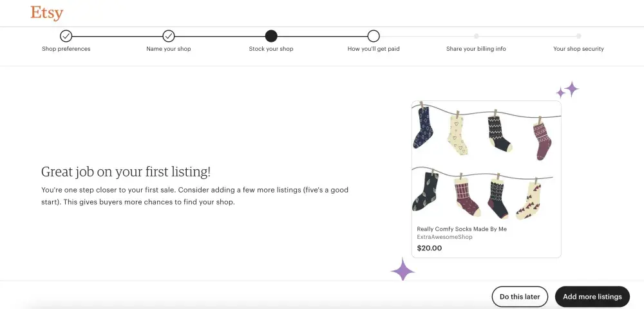Click the purple star below the listing card
Viewport: 644px width, 309px height.
tap(403, 269)
